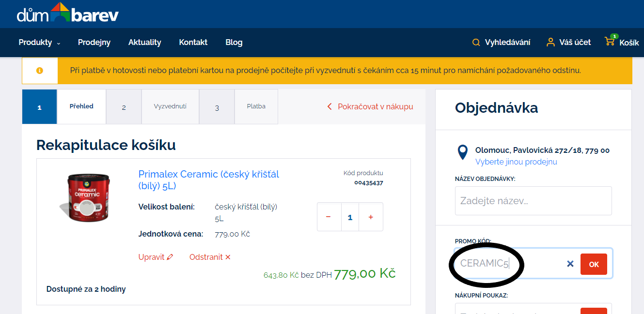Click the user account icon
The width and height of the screenshot is (644, 314).
(x=550, y=43)
